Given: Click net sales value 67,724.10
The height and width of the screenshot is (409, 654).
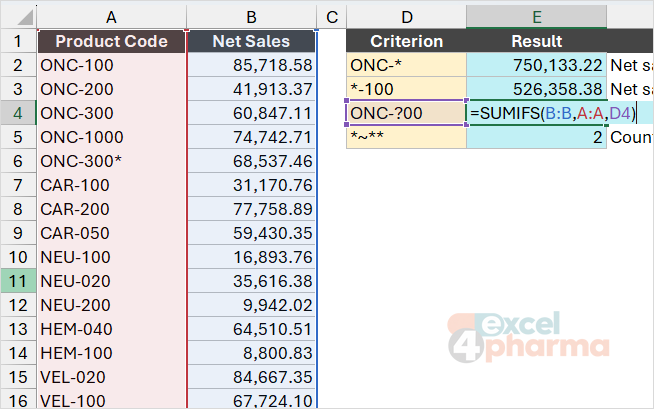Looking at the screenshot, I should 252,400.
